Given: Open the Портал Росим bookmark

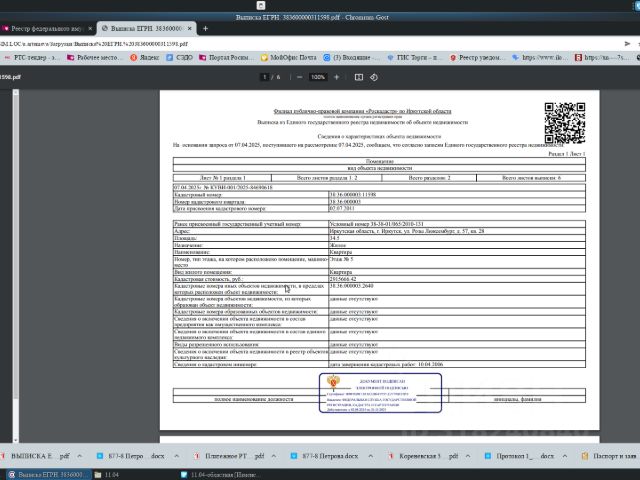Looking at the screenshot, I should click(x=227, y=58).
